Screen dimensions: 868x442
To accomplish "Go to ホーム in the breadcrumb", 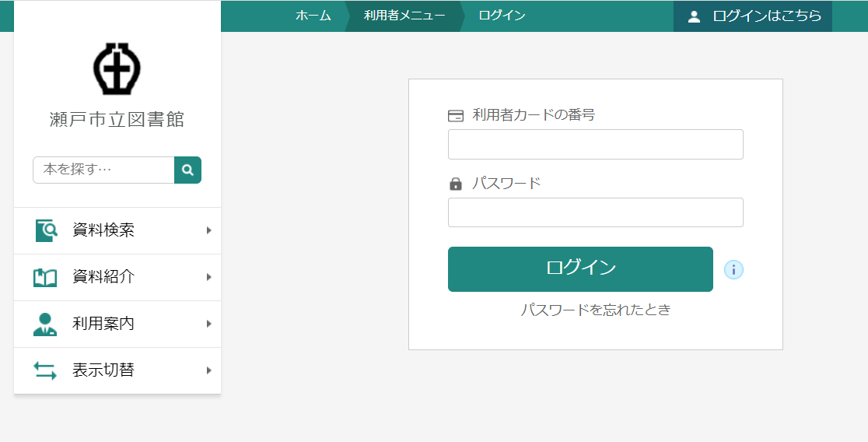I will [313, 16].
